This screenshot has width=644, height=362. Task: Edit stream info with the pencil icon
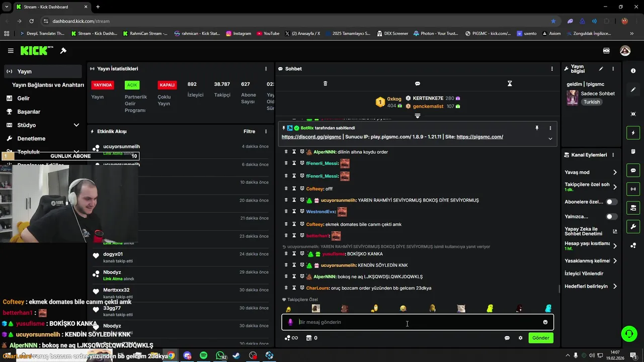pyautogui.click(x=601, y=69)
